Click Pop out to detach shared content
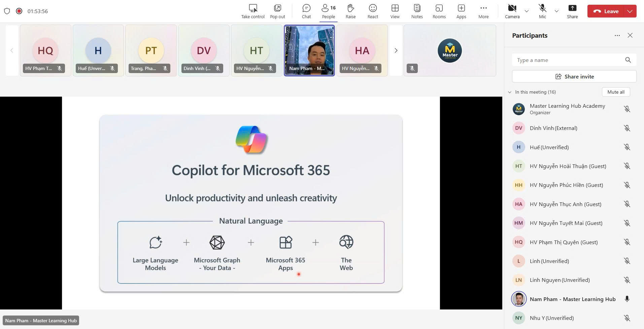The image size is (644, 329). [277, 11]
